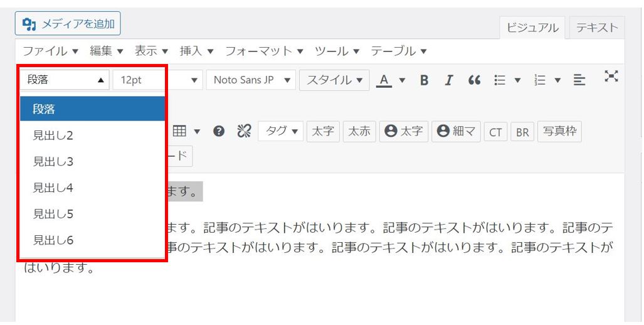Click the メディアを追加 button

coord(68,24)
